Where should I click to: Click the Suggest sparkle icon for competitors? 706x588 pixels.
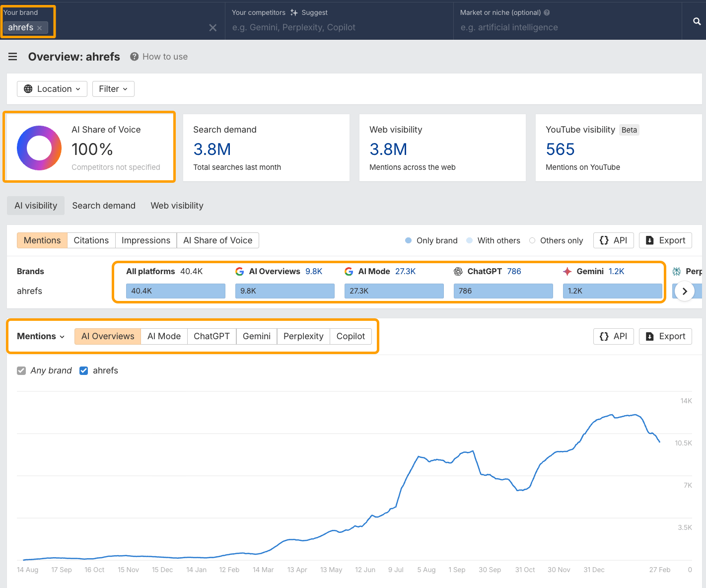click(x=295, y=12)
